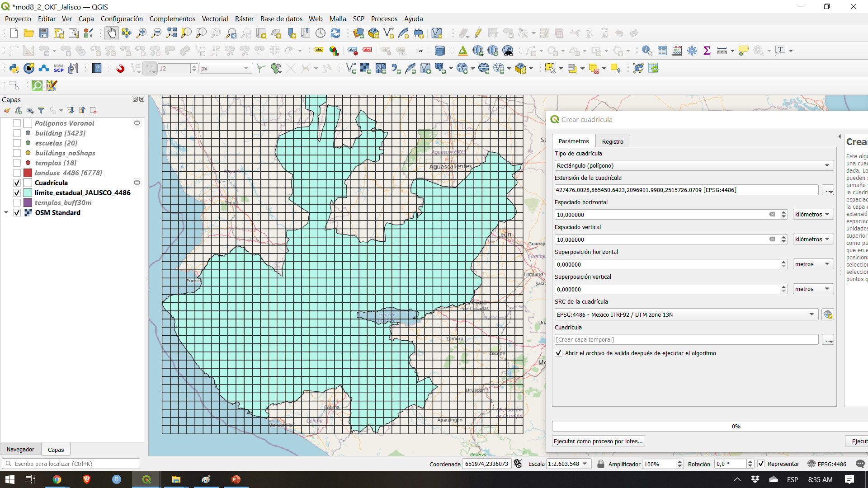Toggle the scale lock padlock icon
This screenshot has width=868, height=488.
pyautogui.click(x=601, y=464)
